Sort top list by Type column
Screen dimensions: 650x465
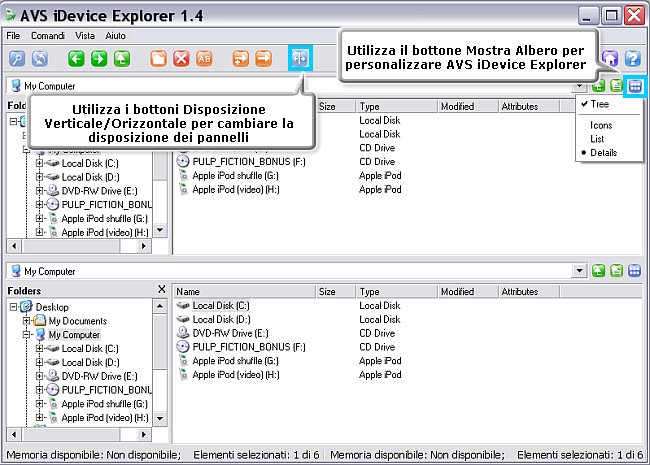pos(397,107)
